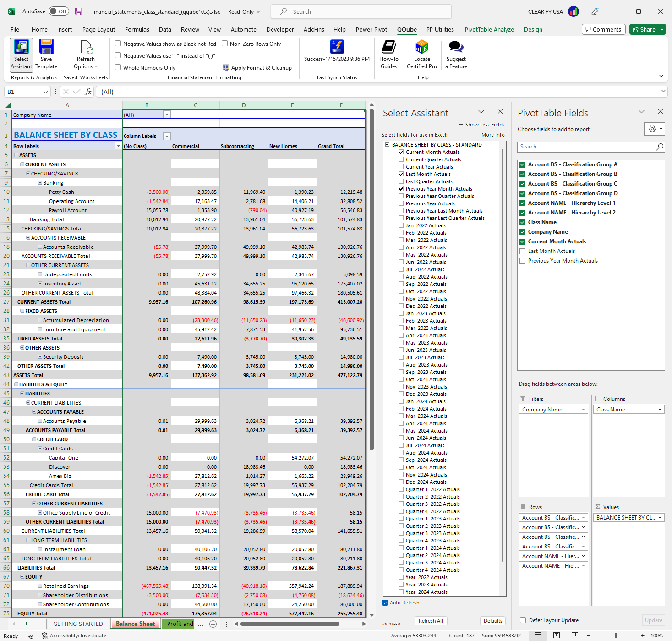The width and height of the screenshot is (672, 641).
Task: Open the Profit and Loss sheet tab
Action: [178, 624]
